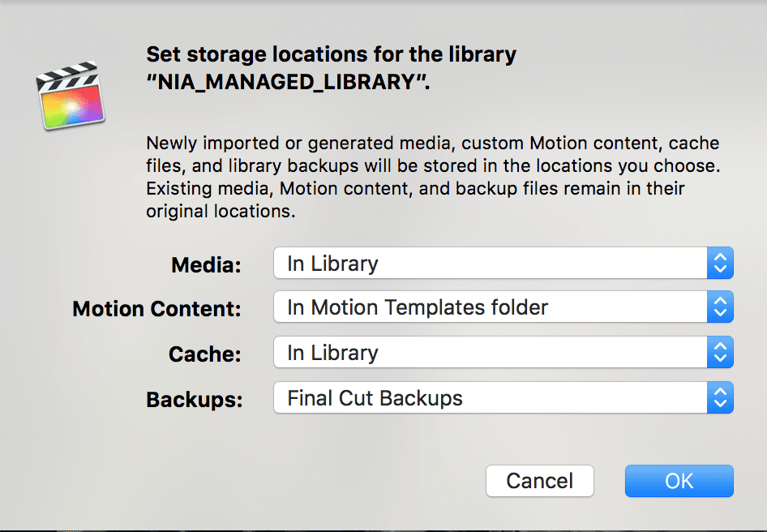767x532 pixels.
Task: Click the Backups: label
Action: point(195,399)
